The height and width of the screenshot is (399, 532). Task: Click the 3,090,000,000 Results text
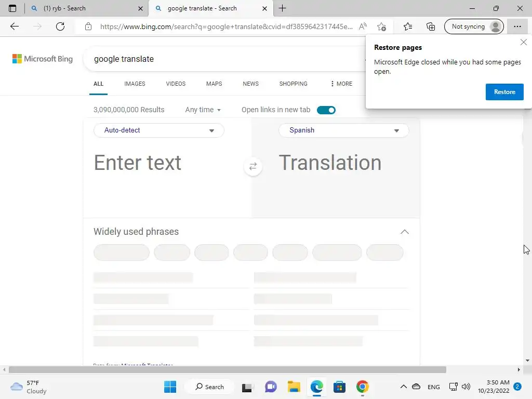click(129, 110)
